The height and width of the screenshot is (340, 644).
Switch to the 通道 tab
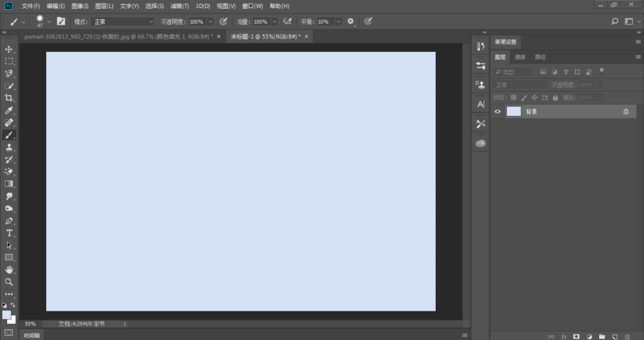pyautogui.click(x=520, y=57)
